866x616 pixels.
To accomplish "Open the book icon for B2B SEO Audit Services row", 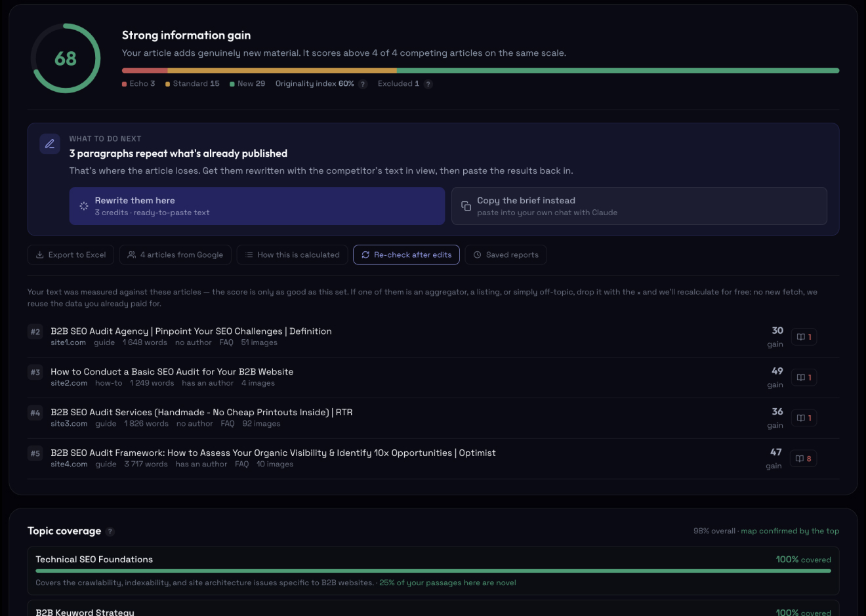I will [804, 418].
